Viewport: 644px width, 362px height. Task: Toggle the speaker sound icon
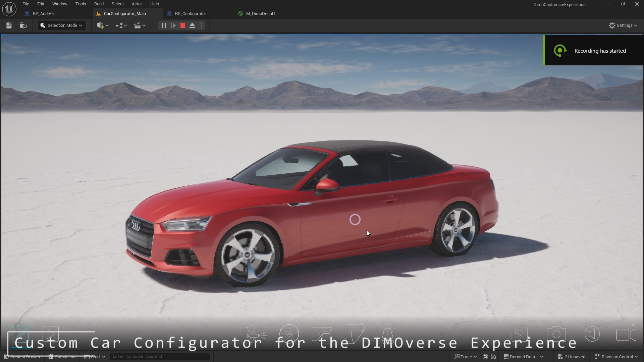592,334
